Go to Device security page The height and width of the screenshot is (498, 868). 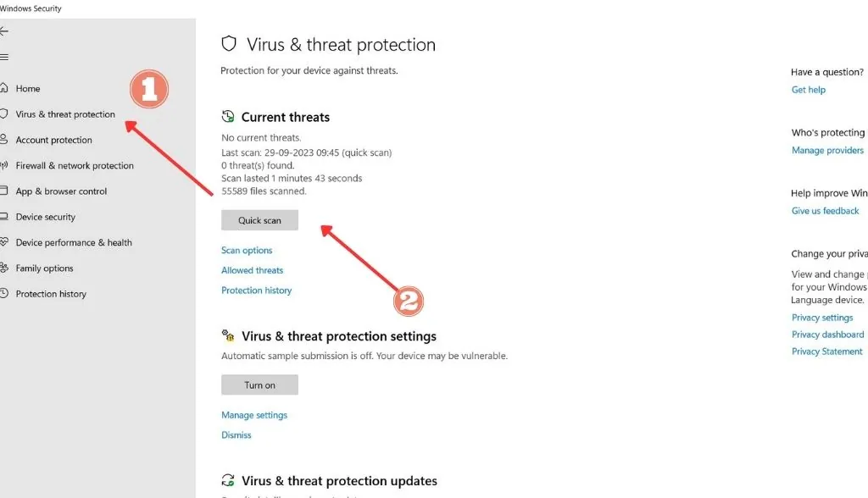(x=46, y=217)
